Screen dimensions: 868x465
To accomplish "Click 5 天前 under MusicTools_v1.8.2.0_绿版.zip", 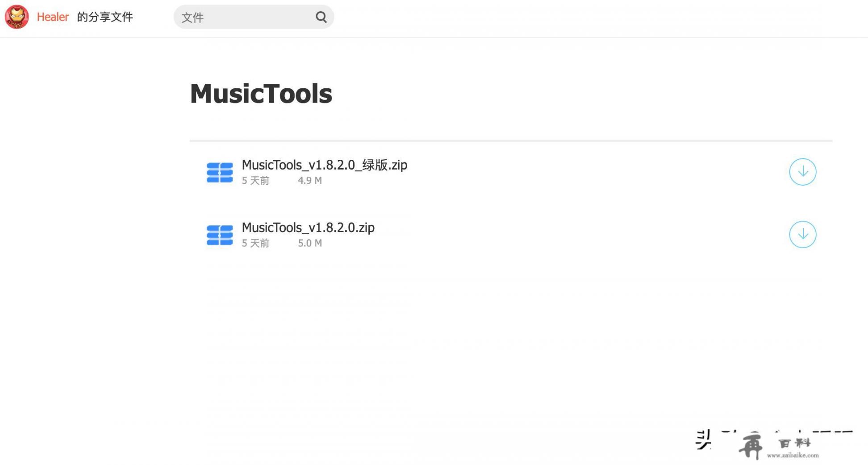I will (x=255, y=180).
